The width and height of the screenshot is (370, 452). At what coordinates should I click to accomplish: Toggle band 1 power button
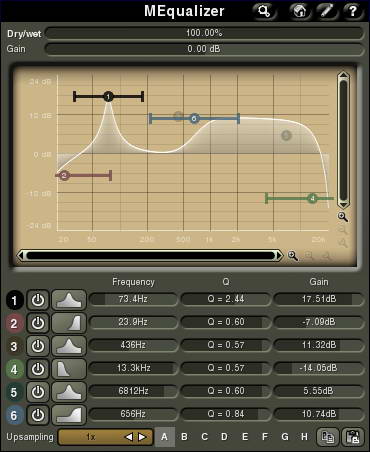[x=38, y=300]
